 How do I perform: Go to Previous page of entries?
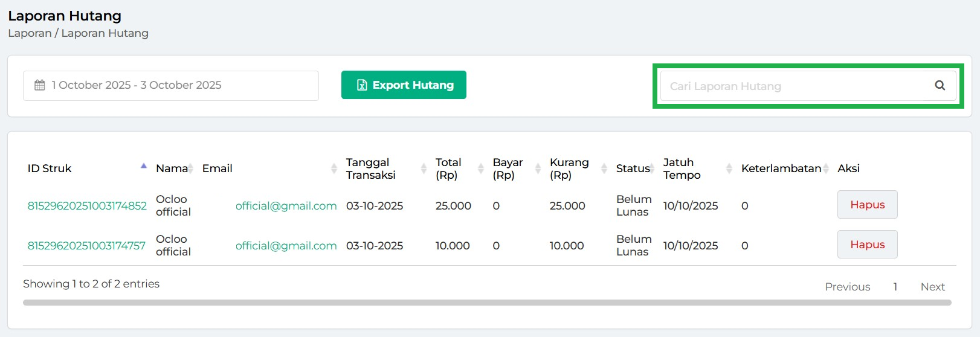point(847,287)
